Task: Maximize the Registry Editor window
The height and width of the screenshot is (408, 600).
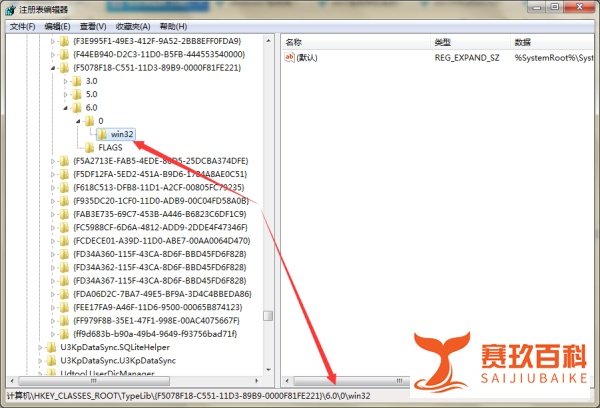Action: pos(555,7)
